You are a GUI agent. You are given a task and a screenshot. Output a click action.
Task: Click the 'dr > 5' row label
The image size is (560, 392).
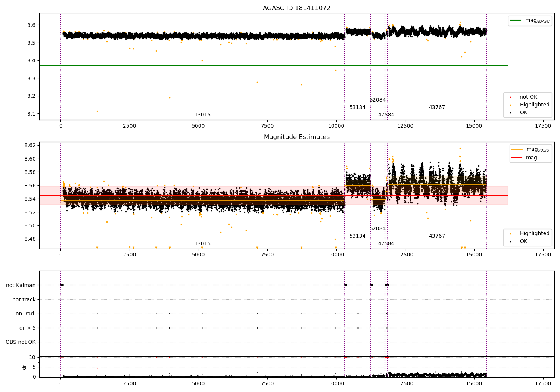coord(28,328)
